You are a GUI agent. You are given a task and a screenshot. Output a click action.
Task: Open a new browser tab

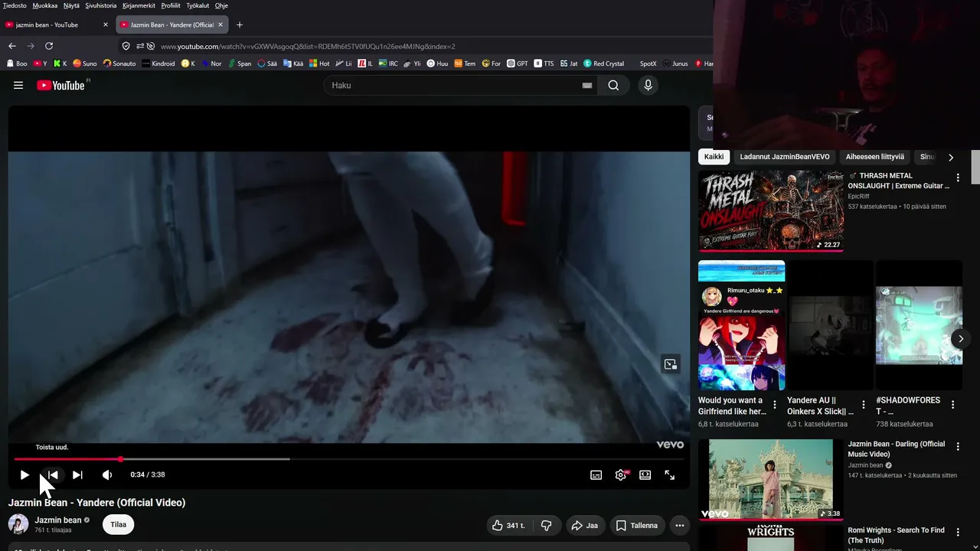[x=240, y=24]
